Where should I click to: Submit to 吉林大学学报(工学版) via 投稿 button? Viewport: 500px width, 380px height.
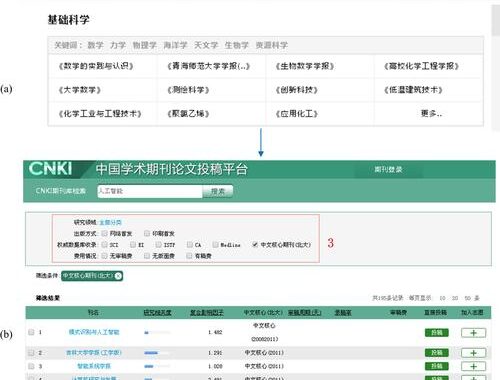tap(437, 353)
